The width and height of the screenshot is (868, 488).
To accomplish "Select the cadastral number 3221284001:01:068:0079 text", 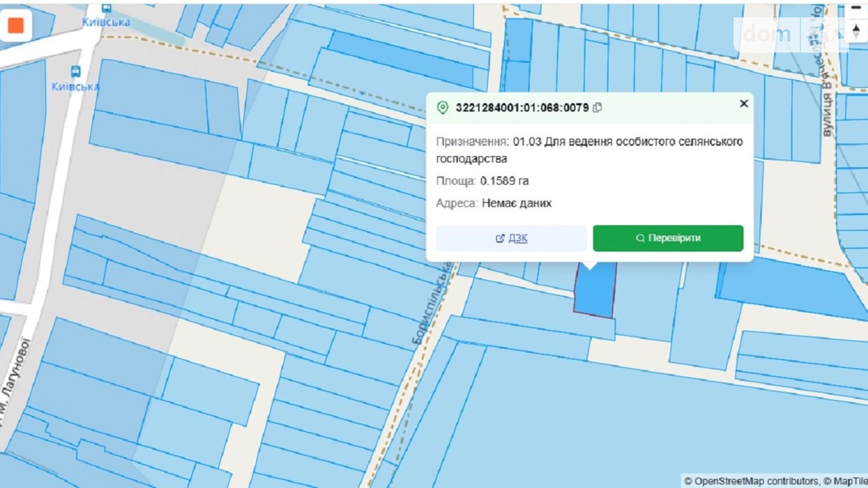I will pyautogui.click(x=522, y=107).
